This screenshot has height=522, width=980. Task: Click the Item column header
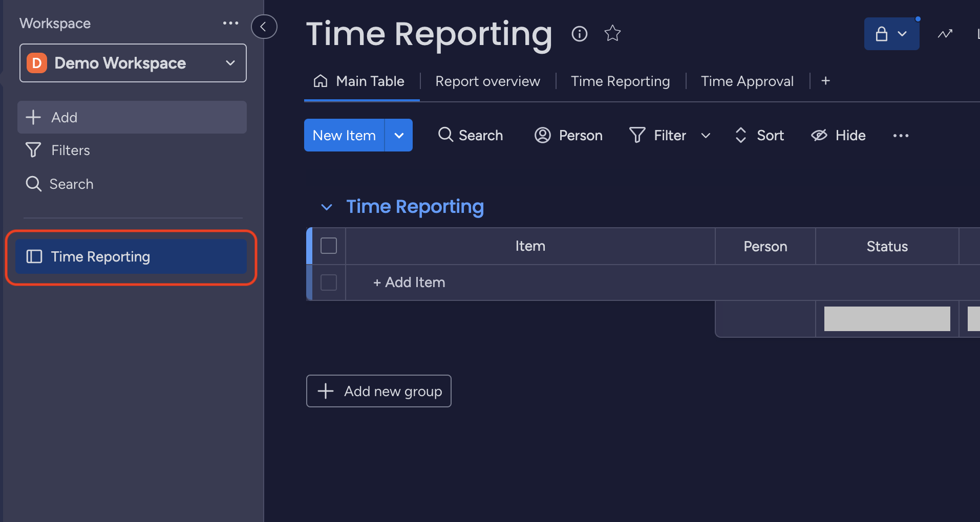coord(530,246)
